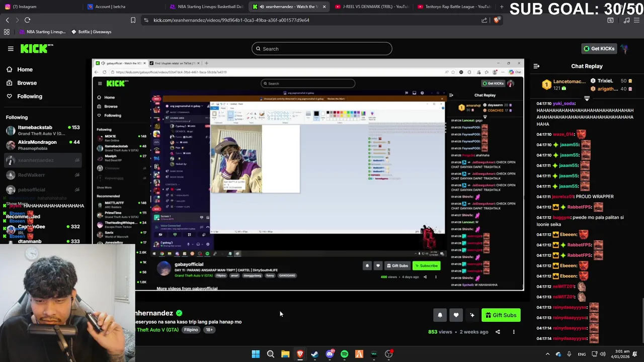This screenshot has width=644, height=362.
Task: Open the apps grid in the bookmarks bar
Action: pyautogui.click(x=7, y=32)
